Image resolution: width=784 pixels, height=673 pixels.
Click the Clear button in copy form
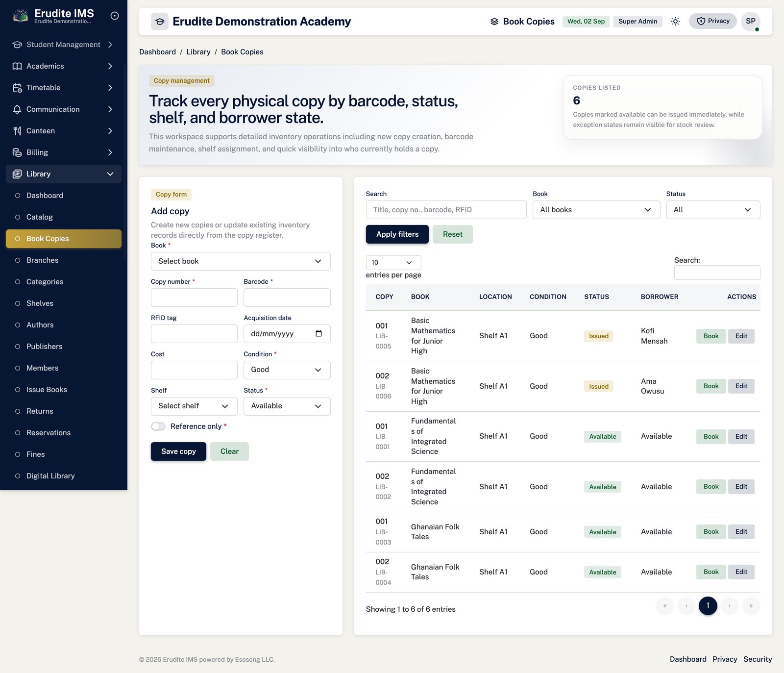[229, 451]
